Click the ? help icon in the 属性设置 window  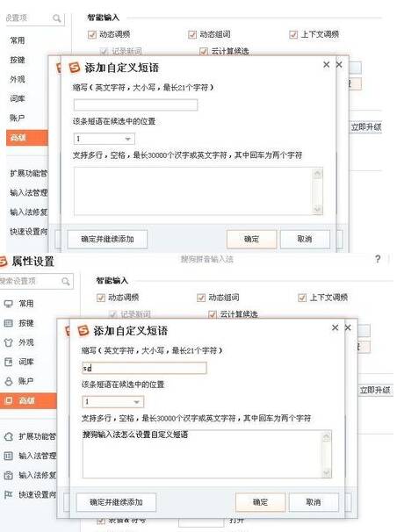(x=378, y=259)
